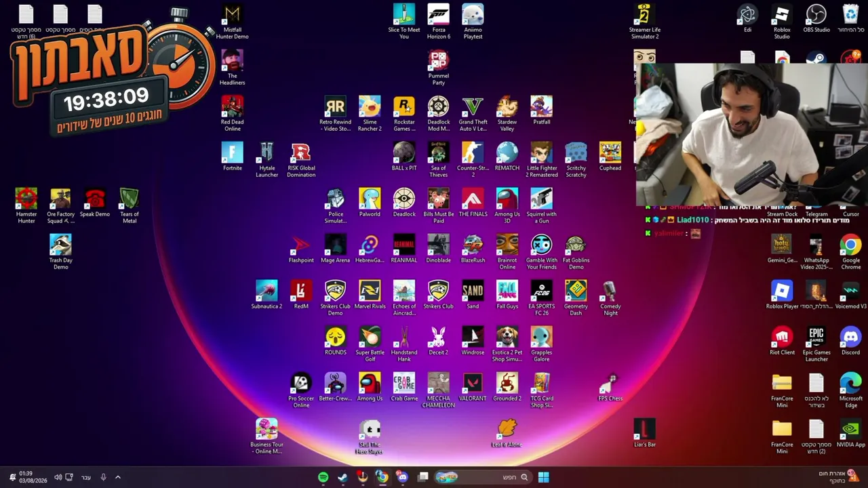868x488 pixels.
Task: Select the Stardew Valley shortcut
Action: [x=507, y=114]
